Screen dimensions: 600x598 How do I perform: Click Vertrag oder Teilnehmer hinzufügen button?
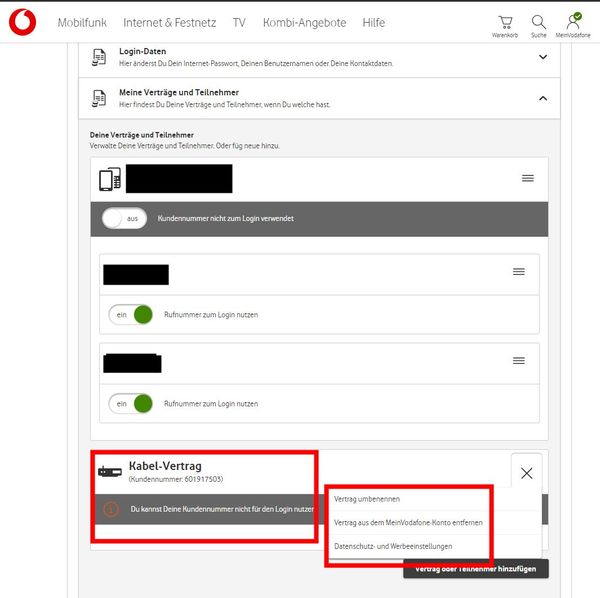[476, 569]
